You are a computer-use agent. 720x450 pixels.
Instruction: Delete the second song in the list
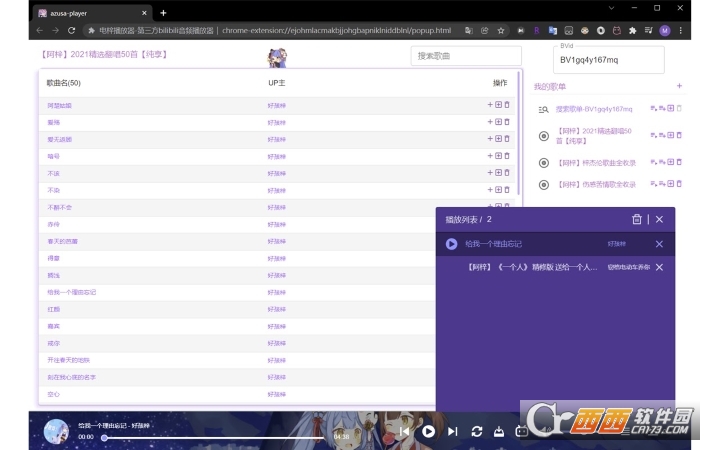(x=507, y=122)
